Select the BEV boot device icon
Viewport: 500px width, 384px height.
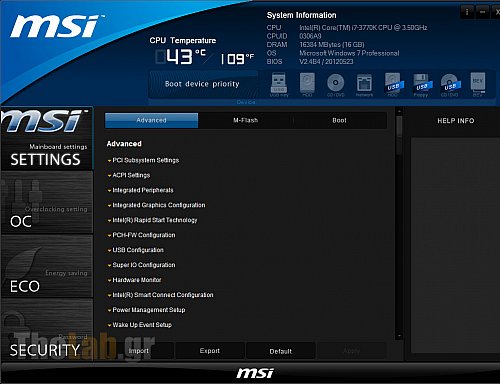click(478, 84)
